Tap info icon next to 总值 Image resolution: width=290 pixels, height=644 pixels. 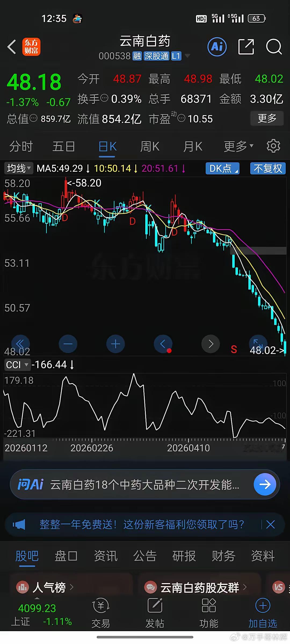click(33, 118)
